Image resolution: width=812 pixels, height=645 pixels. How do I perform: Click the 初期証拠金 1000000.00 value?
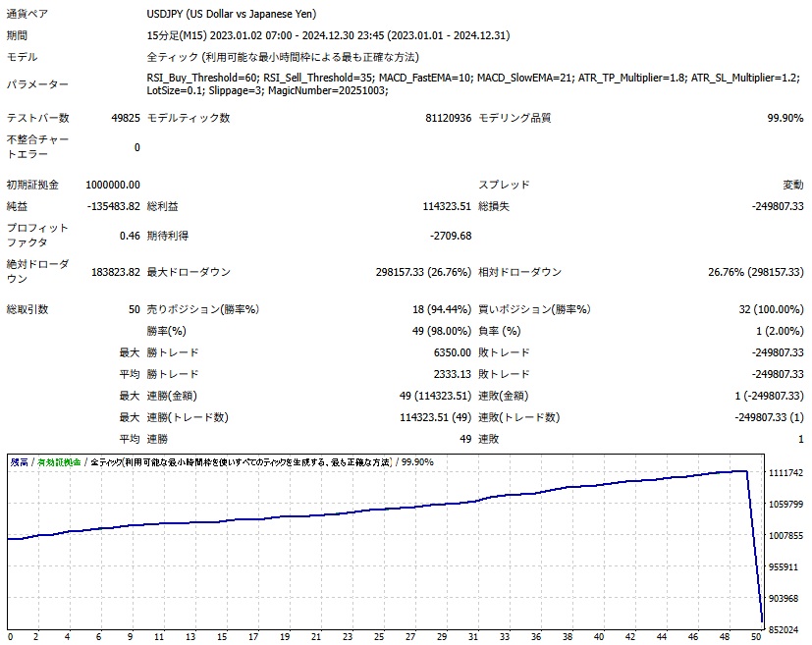(x=112, y=185)
